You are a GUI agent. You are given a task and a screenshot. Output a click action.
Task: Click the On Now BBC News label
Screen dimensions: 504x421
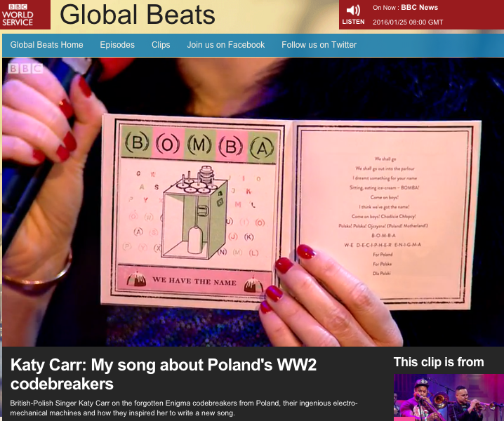tap(405, 8)
